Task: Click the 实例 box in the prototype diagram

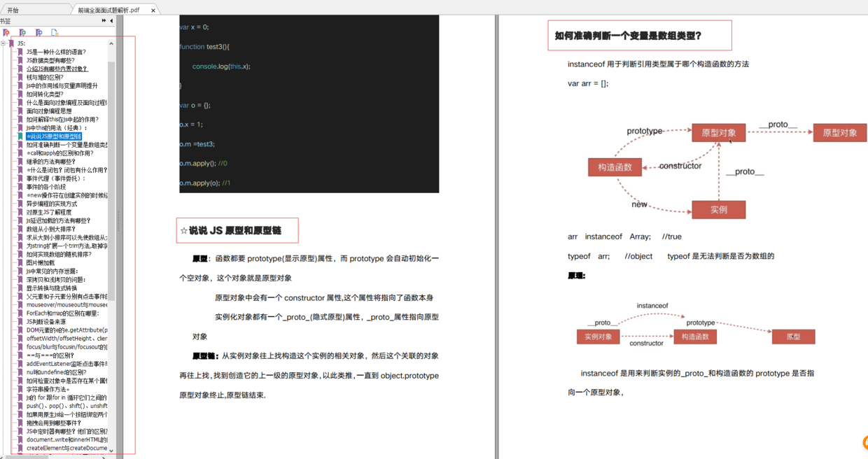Action: pos(718,209)
